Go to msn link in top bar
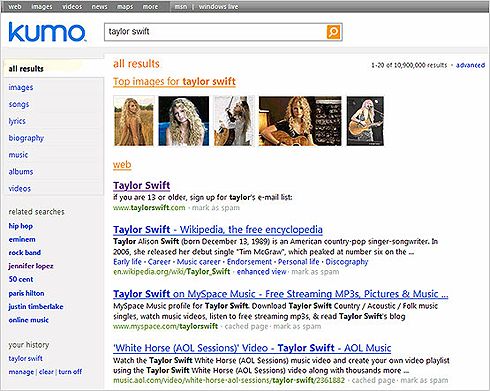The image size is (490, 391). pos(181,7)
